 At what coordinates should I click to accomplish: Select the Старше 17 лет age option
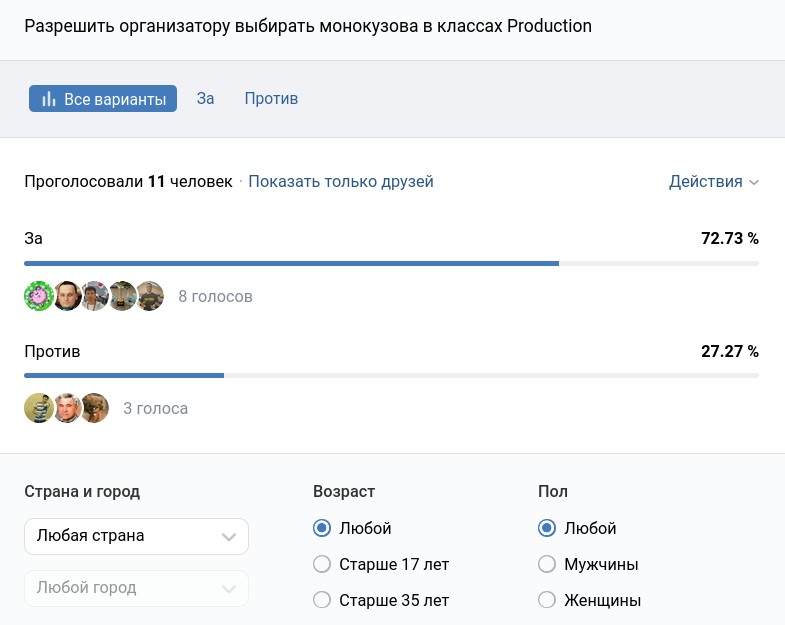pos(322,564)
